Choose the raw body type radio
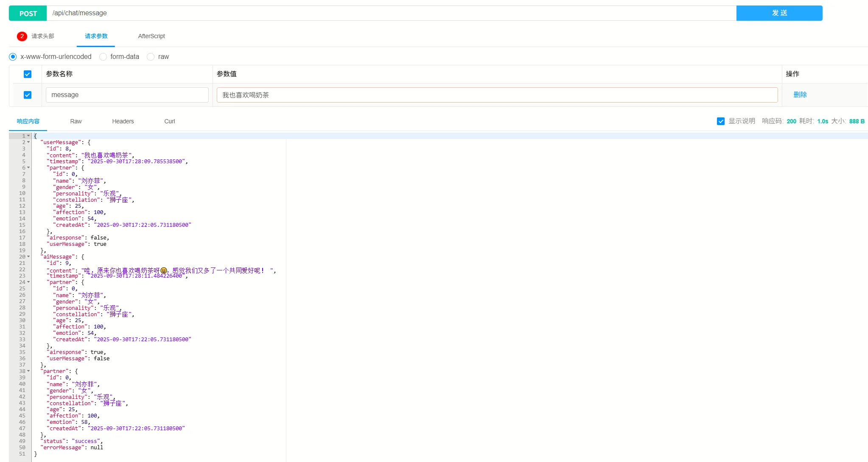This screenshot has height=462, width=868. point(151,57)
